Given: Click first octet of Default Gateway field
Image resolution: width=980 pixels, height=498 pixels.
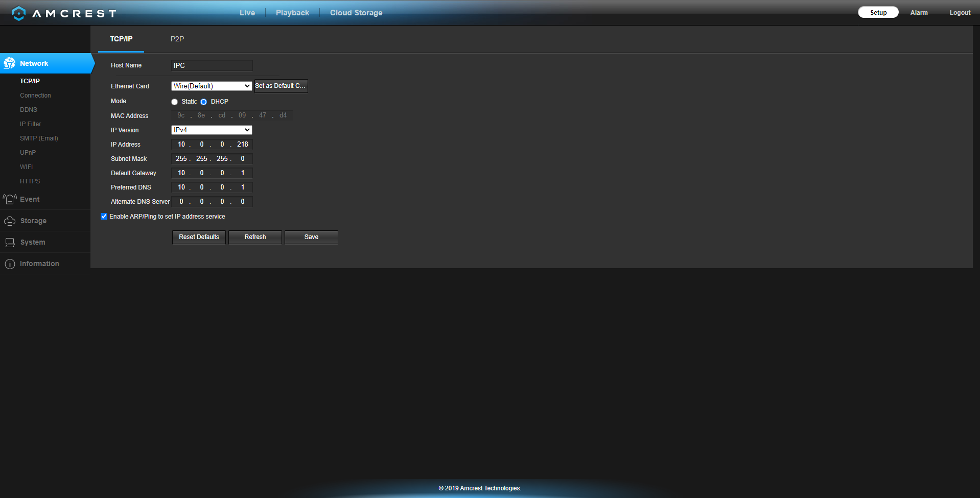Looking at the screenshot, I should 181,173.
